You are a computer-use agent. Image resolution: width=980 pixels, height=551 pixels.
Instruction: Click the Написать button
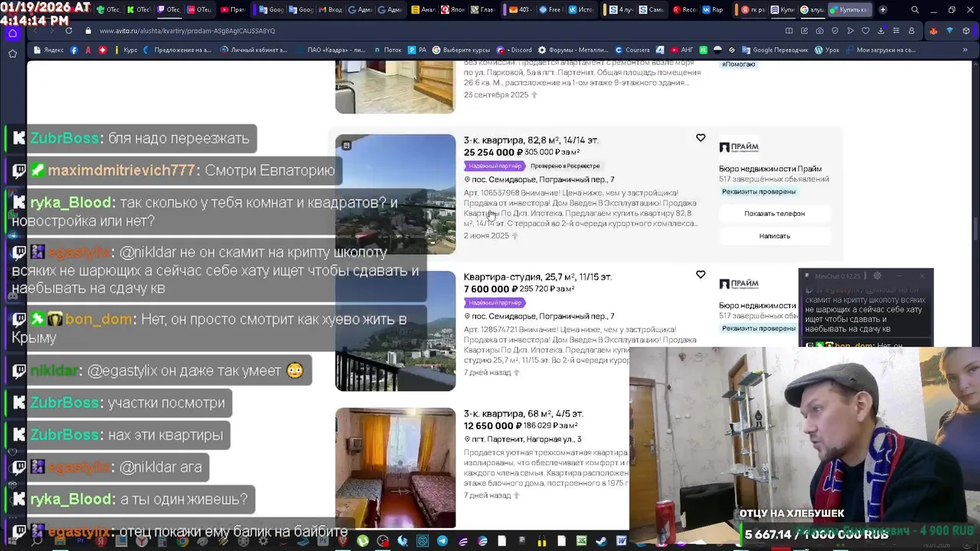click(x=774, y=236)
